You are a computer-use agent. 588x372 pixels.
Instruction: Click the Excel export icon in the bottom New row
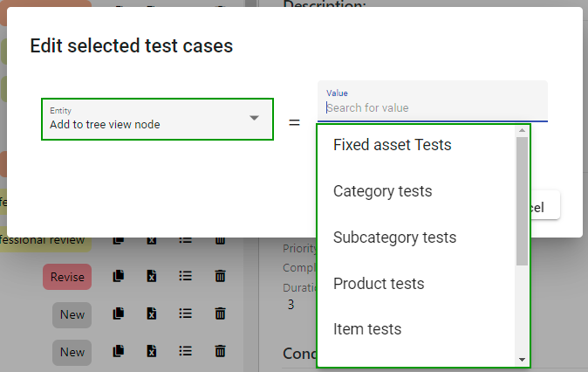152,352
